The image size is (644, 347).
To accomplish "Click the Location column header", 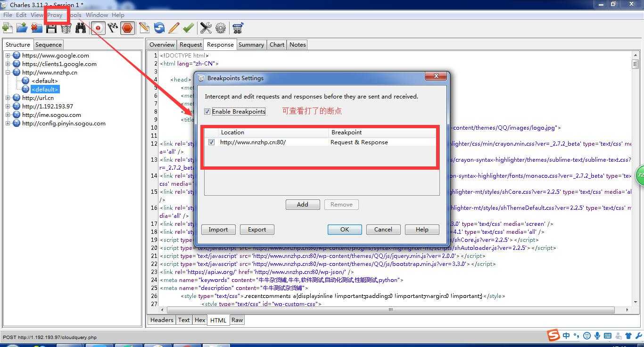I will 273,132.
